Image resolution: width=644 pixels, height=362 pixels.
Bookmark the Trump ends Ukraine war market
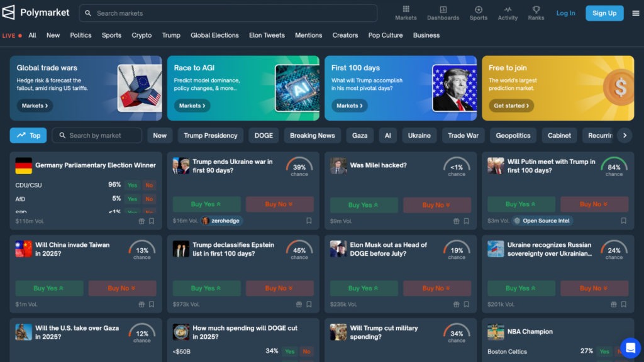coord(309,221)
